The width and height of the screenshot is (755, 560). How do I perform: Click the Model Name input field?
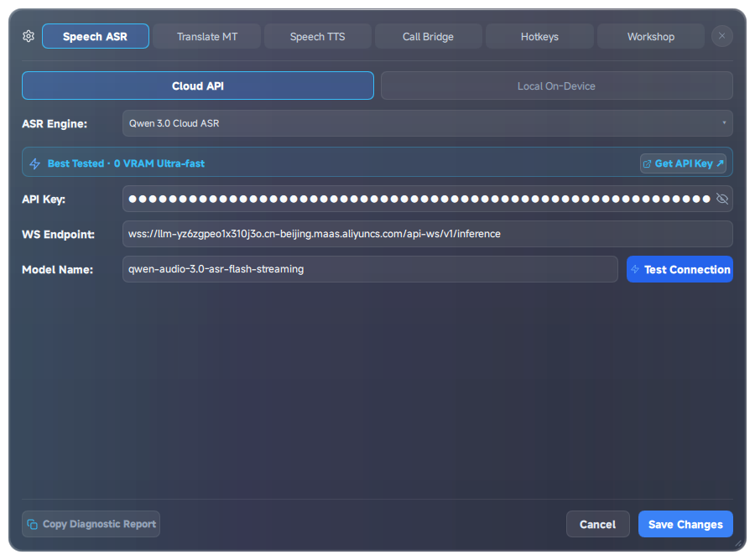click(370, 269)
